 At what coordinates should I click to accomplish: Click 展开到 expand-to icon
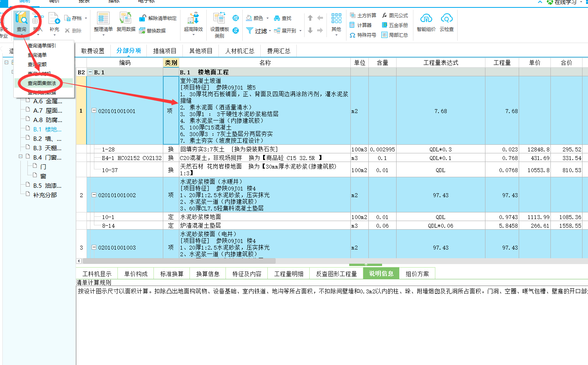277,31
